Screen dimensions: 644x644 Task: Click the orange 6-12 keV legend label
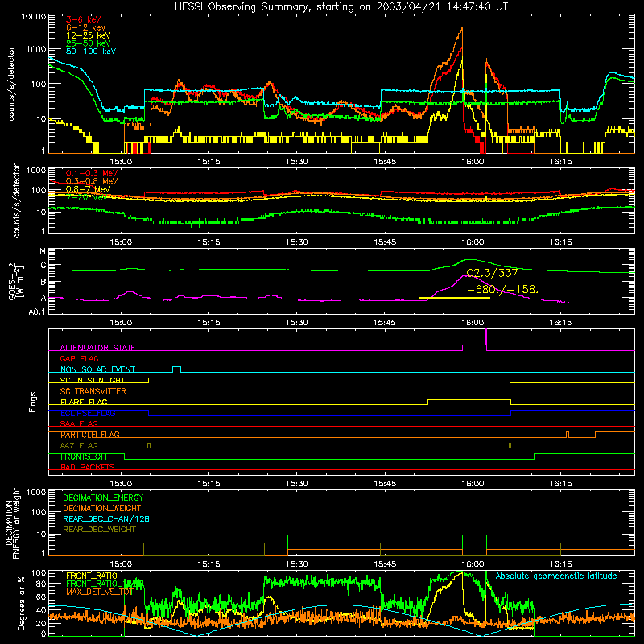click(85, 27)
